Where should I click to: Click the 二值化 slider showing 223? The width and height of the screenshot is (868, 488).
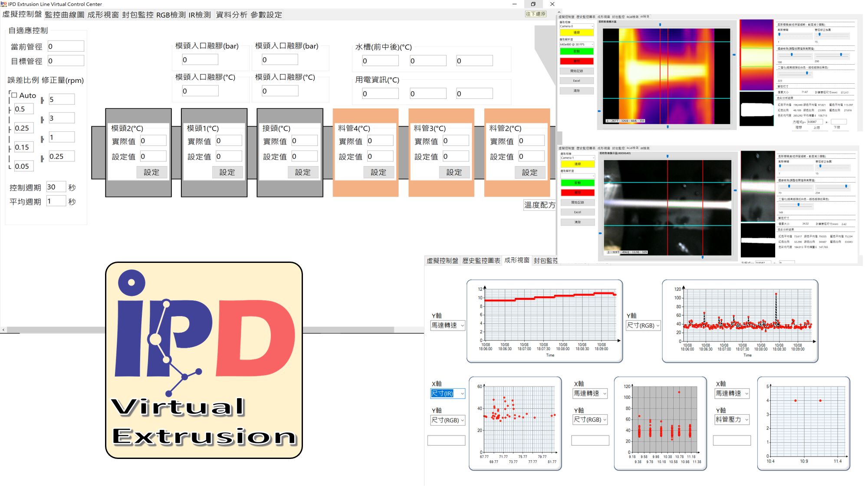coord(806,73)
